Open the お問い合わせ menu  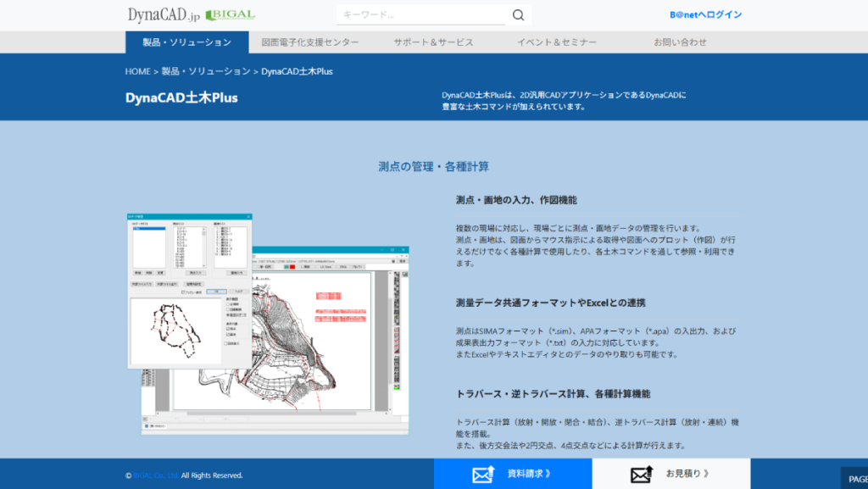pos(681,42)
